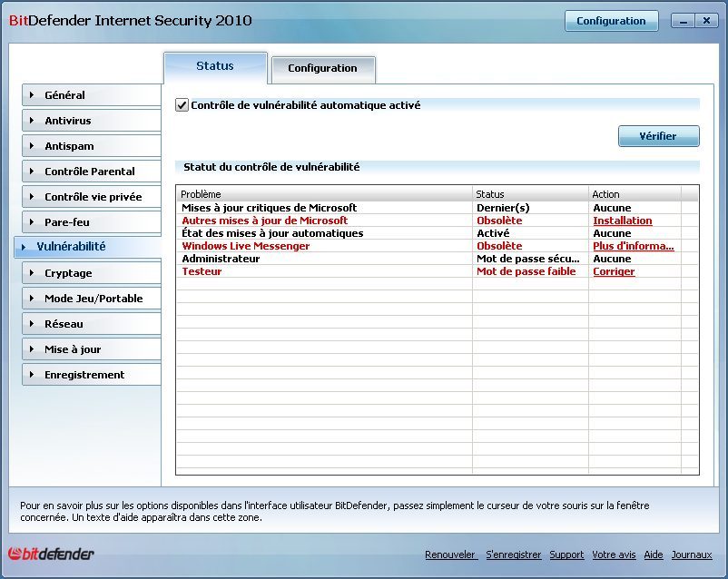Select the Administrateur row

pos(437,259)
